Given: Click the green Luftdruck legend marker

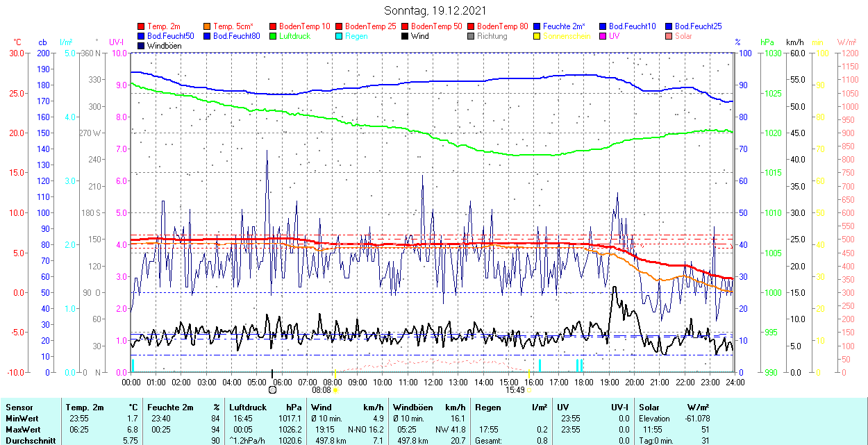Looking at the screenshot, I should click(274, 36).
